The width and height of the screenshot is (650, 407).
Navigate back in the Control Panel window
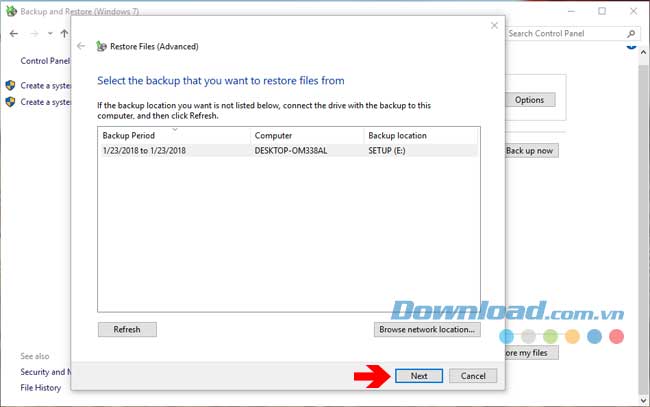(14, 34)
